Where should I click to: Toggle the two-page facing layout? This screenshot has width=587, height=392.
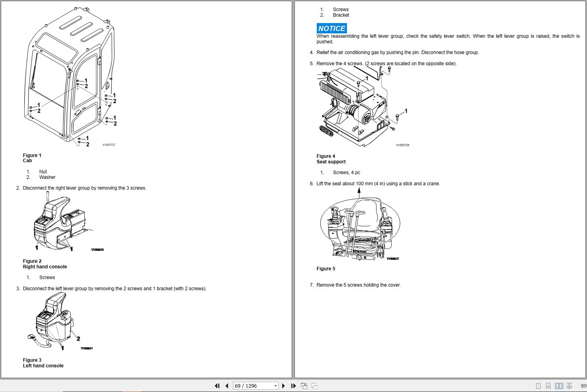tap(559, 386)
